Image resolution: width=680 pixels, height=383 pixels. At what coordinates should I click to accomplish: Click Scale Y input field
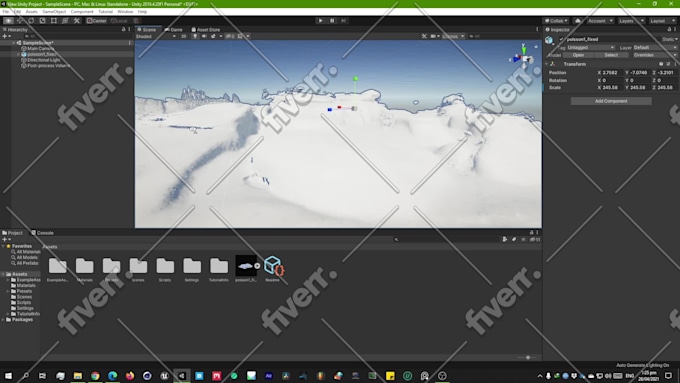640,87
